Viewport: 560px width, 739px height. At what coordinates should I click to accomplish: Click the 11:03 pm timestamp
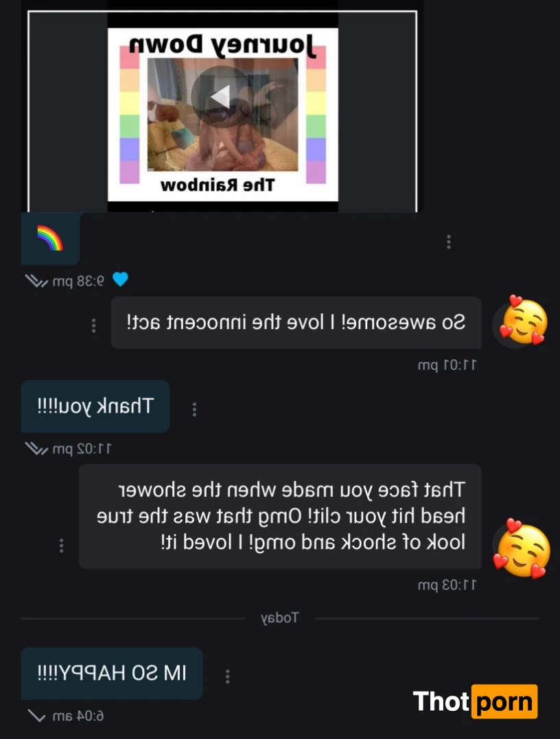pyautogui.click(x=447, y=585)
